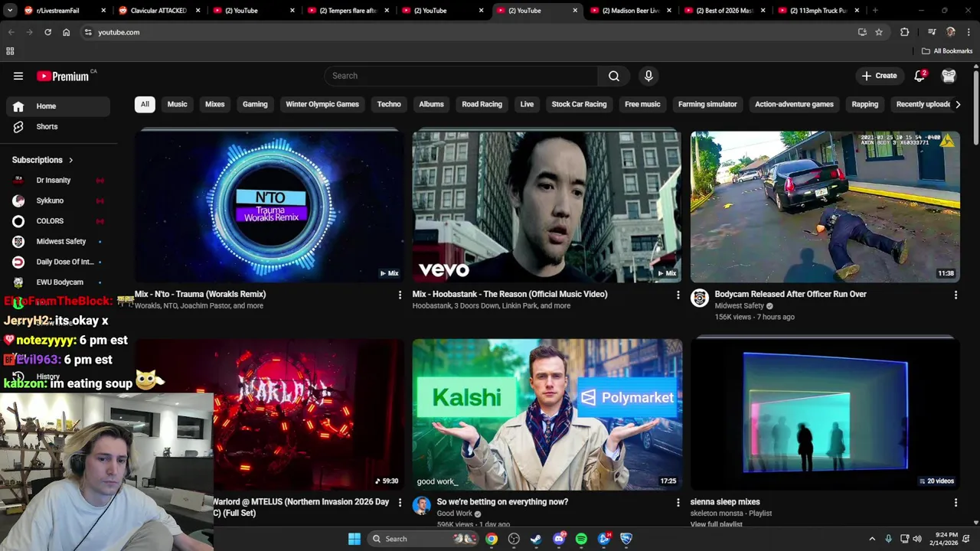Select the Techno filter chip

pyautogui.click(x=389, y=104)
